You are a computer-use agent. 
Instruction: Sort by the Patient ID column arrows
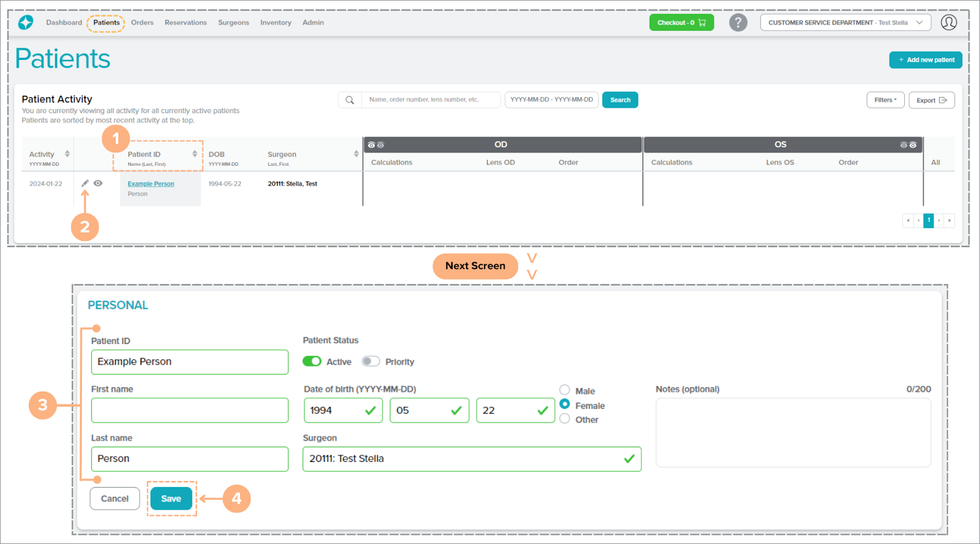click(195, 154)
